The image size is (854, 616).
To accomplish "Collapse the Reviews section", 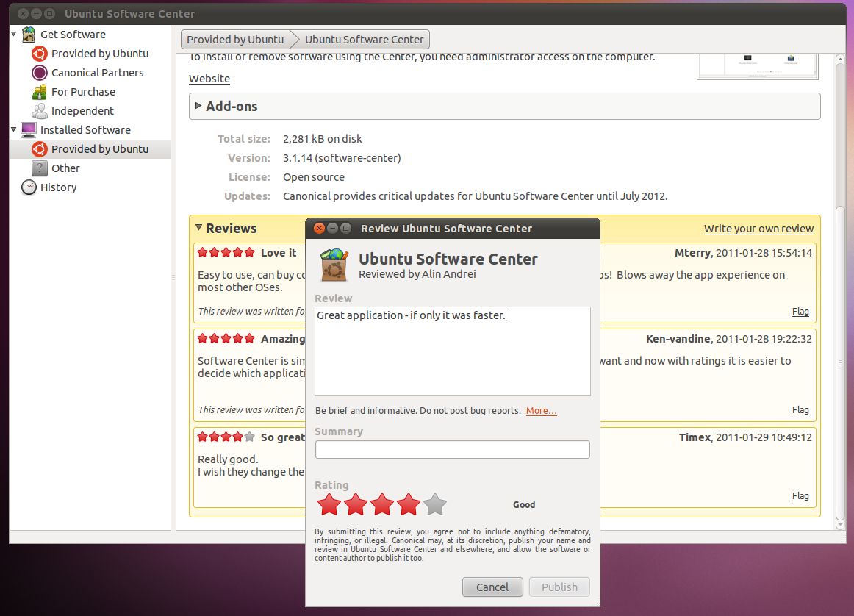I will point(198,228).
